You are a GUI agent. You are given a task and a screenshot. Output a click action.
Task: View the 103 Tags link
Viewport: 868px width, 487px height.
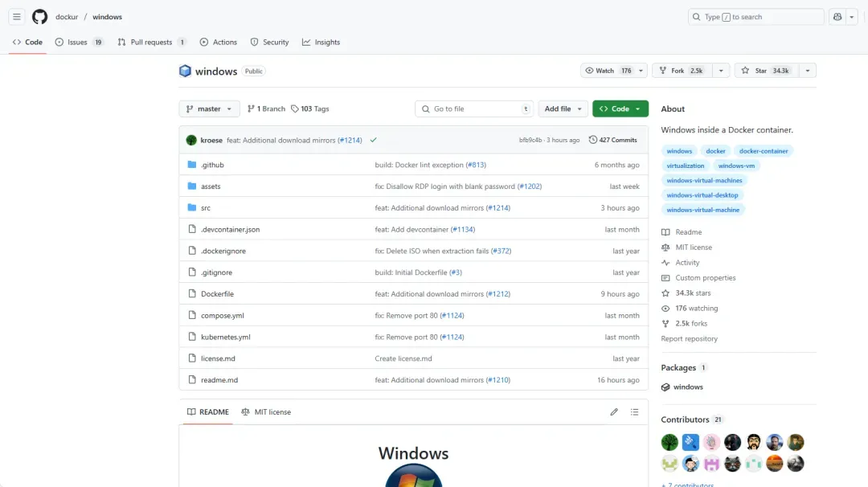(310, 109)
